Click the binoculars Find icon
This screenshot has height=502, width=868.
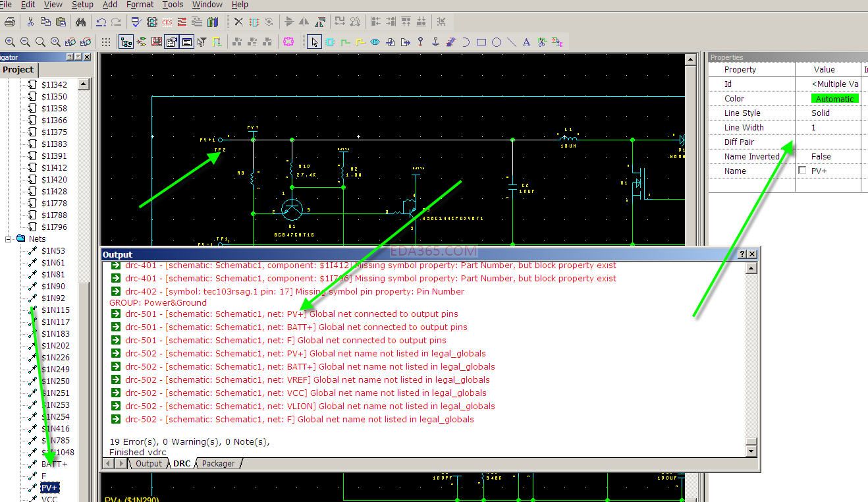(x=80, y=22)
